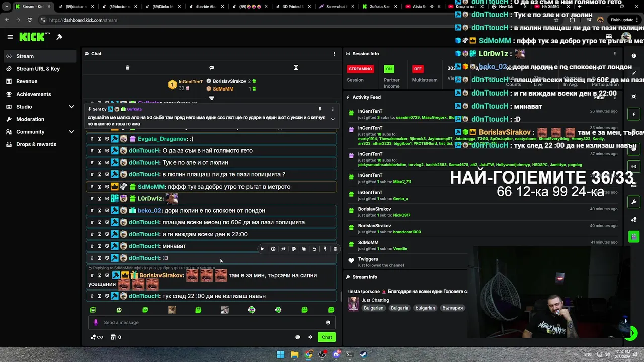Toggle the Multistream OFF switch
644x362 pixels.
point(418,69)
